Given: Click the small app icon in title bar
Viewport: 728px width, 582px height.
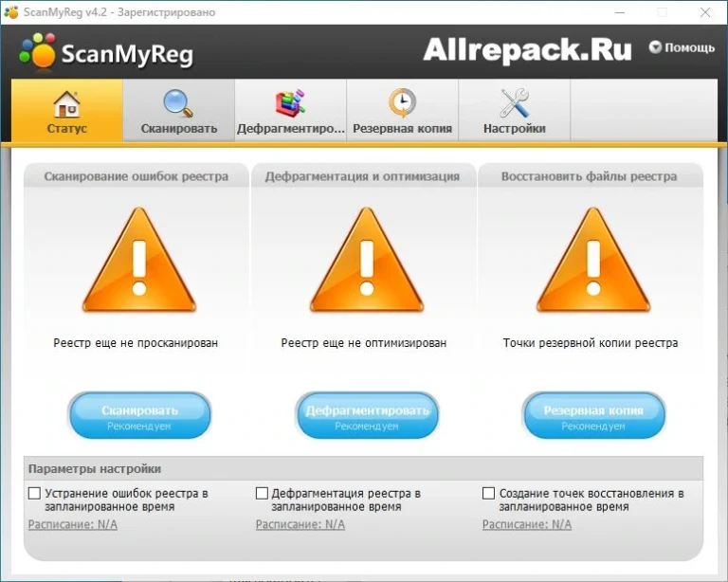Looking at the screenshot, I should pos(11,12).
